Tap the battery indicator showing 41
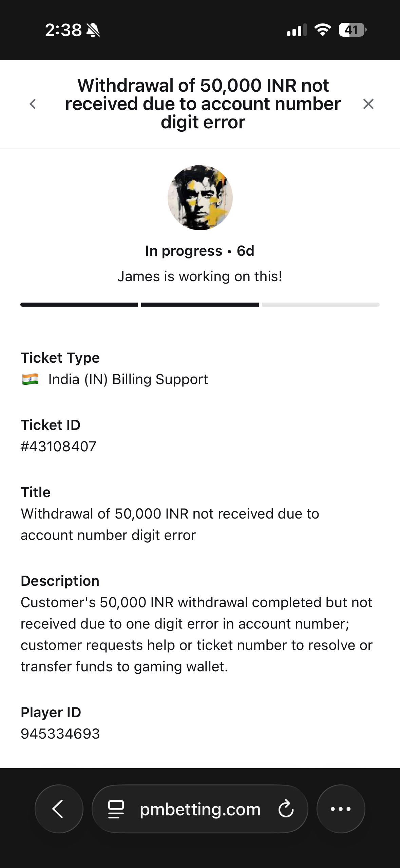The image size is (400, 868). [352, 30]
